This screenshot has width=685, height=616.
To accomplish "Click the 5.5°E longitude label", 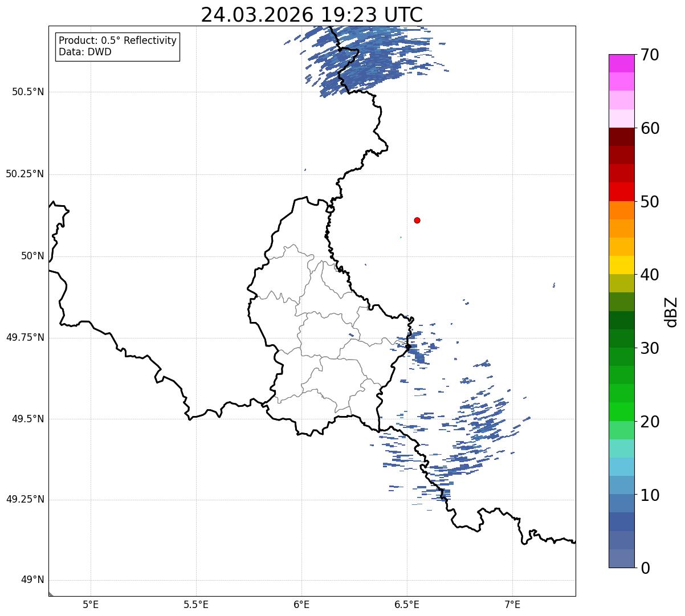I will (x=196, y=605).
